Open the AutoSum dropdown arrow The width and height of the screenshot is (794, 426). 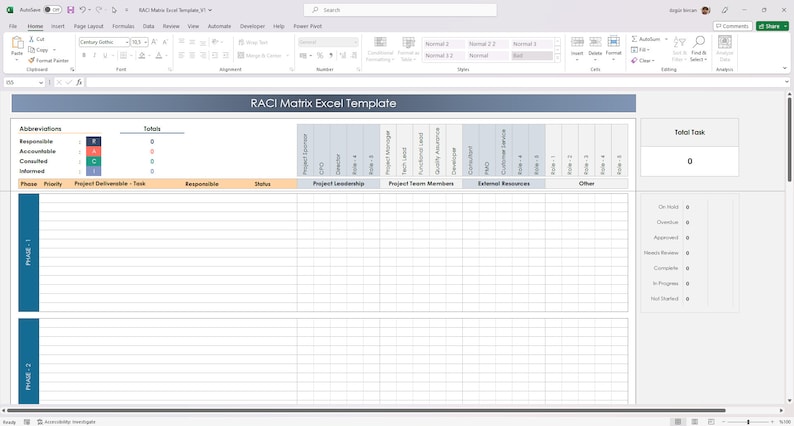click(666, 39)
